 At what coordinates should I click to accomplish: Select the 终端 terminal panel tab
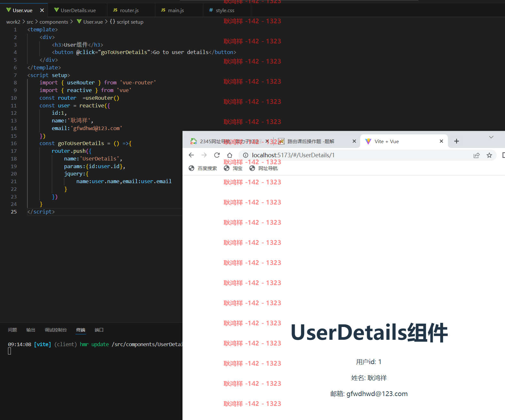pyautogui.click(x=81, y=330)
